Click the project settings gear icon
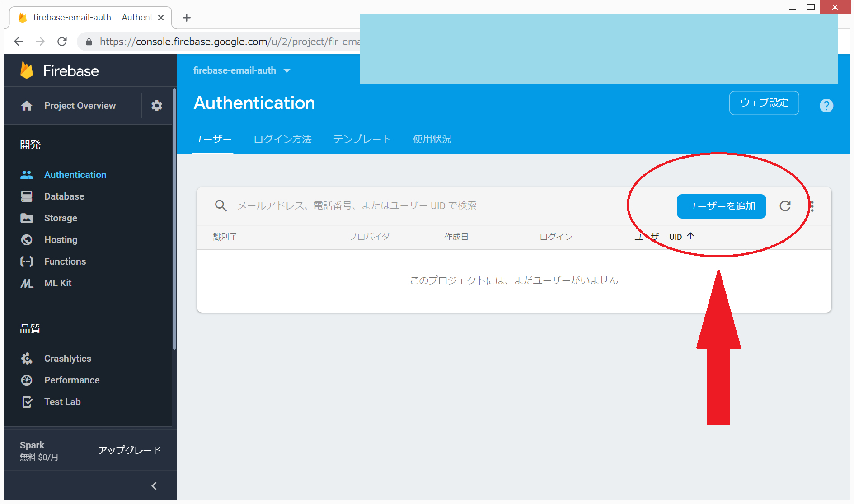The width and height of the screenshot is (854, 504). click(x=156, y=106)
